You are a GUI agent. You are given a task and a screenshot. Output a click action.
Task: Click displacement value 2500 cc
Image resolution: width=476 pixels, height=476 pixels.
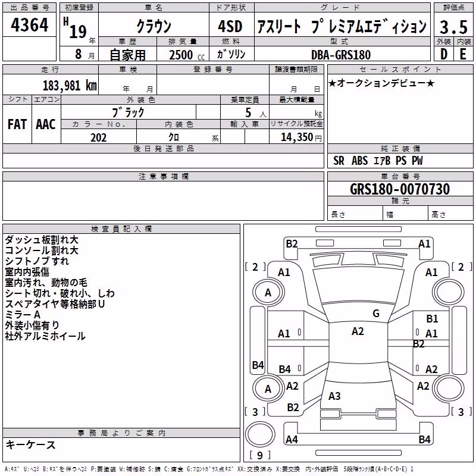(x=187, y=55)
